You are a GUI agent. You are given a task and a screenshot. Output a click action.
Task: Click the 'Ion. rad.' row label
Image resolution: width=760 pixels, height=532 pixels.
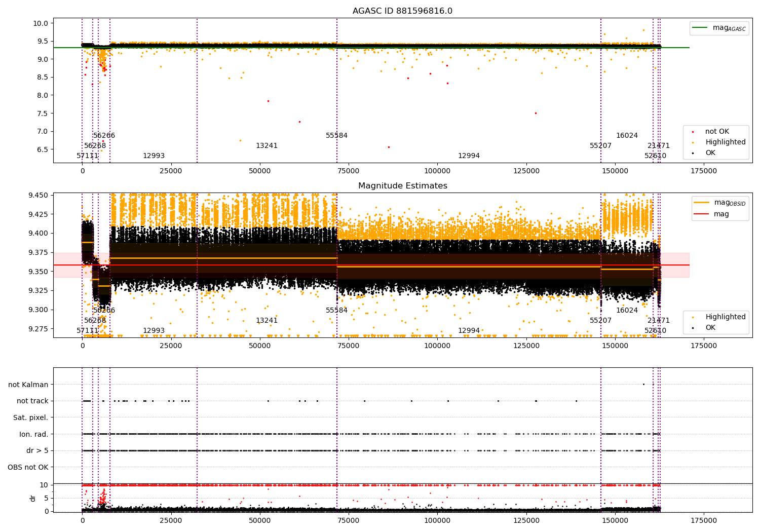click(x=34, y=434)
